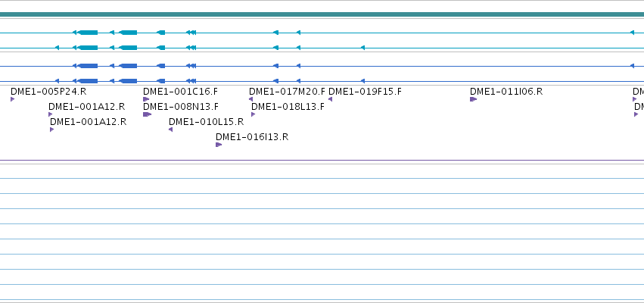Select the DME1-019F15.F feature label
The height and width of the screenshot is (303, 644).
[365, 92]
